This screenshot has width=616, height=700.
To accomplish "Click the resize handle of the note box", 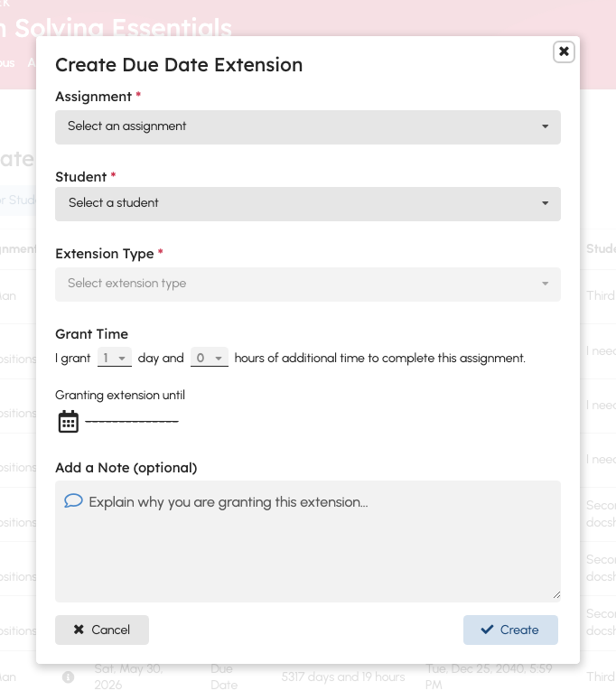I will (556, 595).
